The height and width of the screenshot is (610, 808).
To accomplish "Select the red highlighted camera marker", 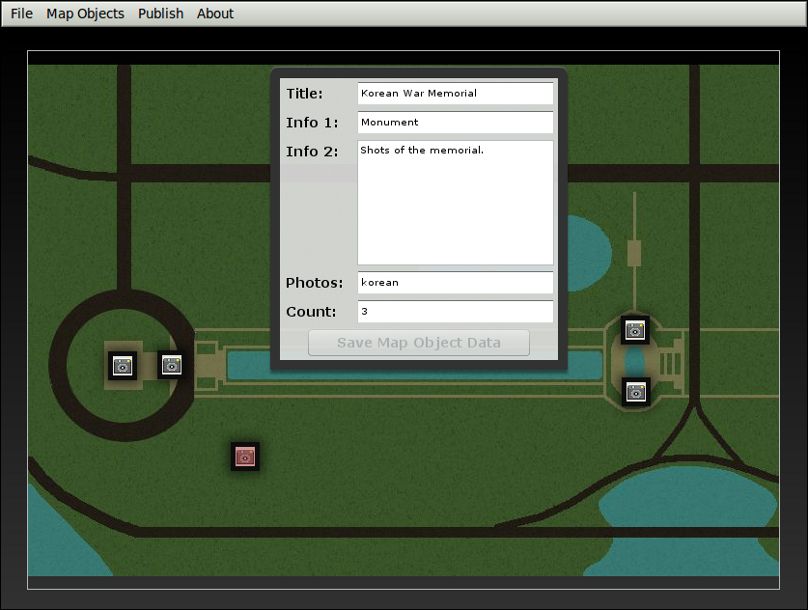I will click(x=245, y=456).
